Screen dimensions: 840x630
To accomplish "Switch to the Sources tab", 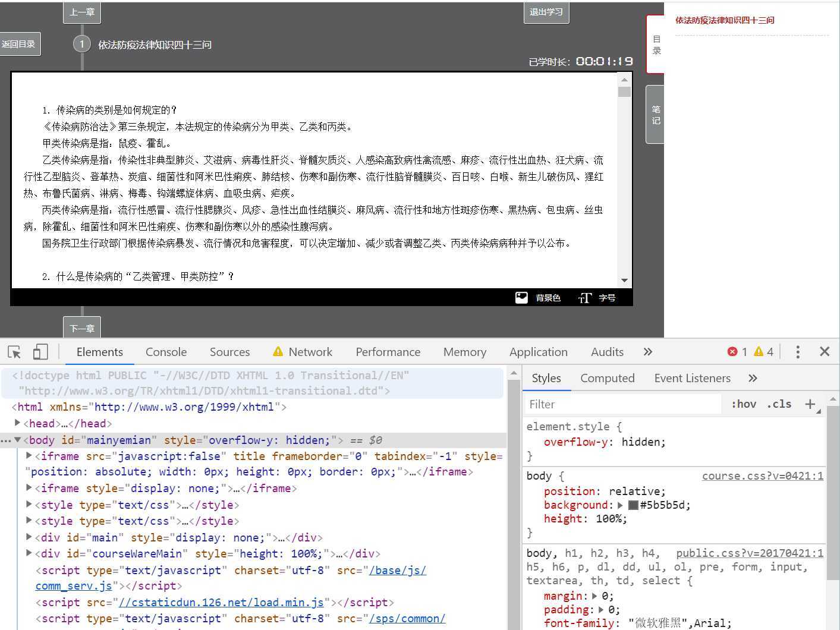I will 229,352.
